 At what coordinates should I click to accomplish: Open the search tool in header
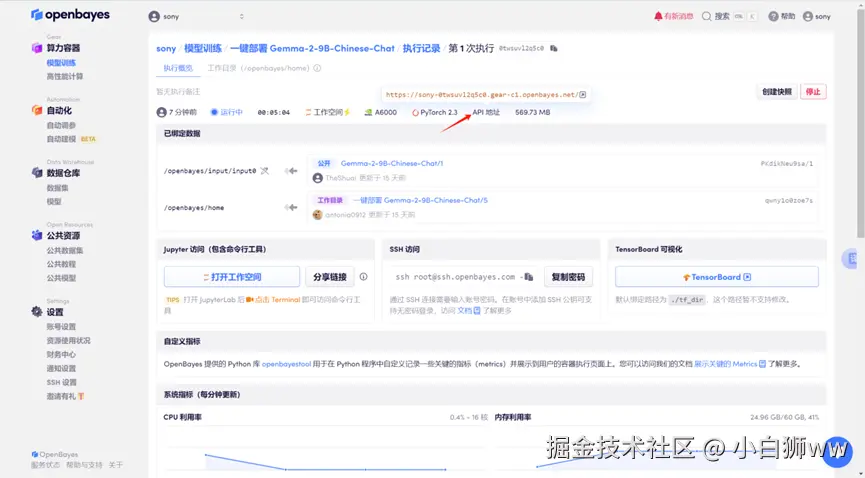coord(728,17)
